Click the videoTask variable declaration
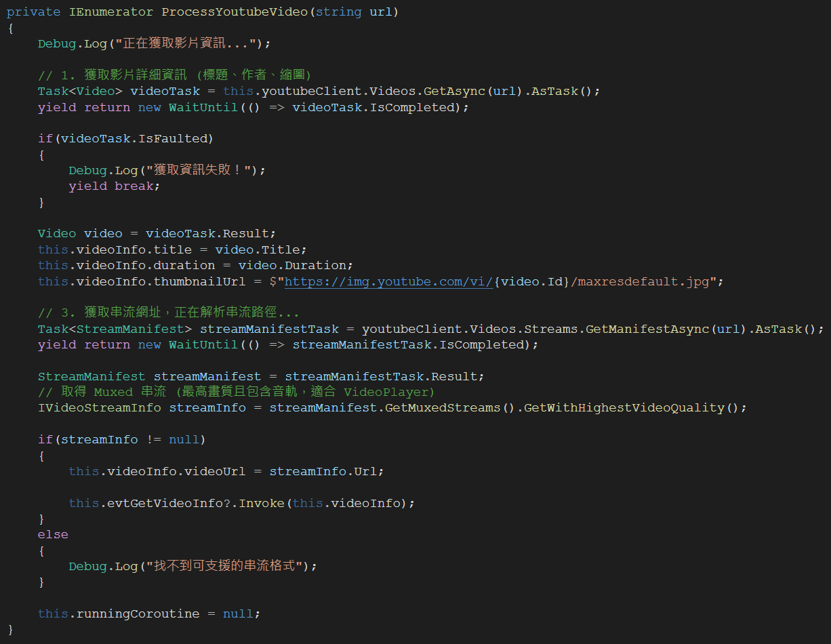 point(166,90)
